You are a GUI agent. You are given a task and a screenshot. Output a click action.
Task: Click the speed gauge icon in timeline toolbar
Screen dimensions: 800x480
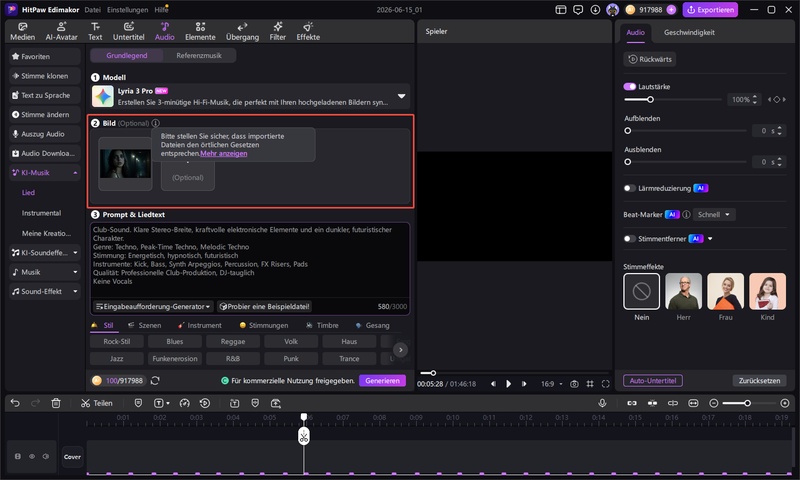click(185, 403)
